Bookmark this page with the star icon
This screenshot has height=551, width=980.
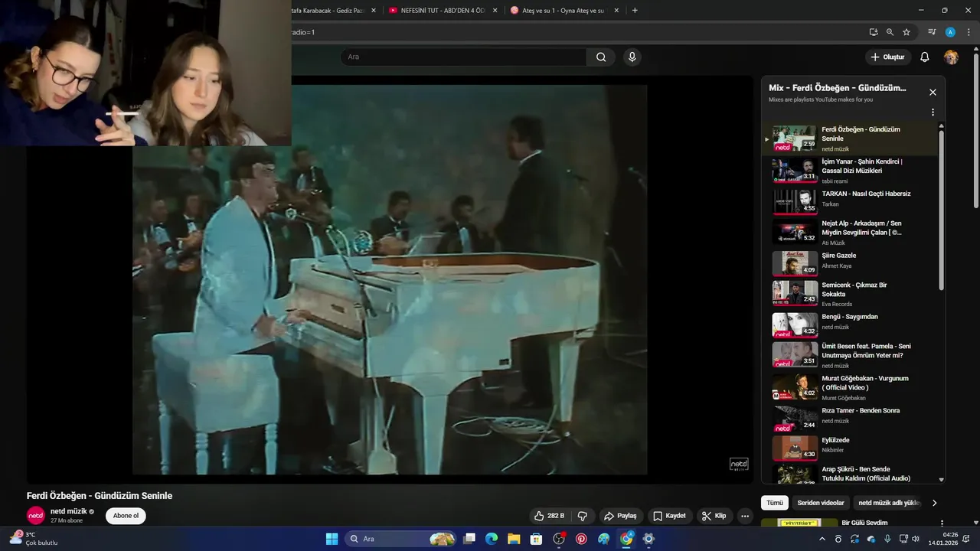click(906, 32)
